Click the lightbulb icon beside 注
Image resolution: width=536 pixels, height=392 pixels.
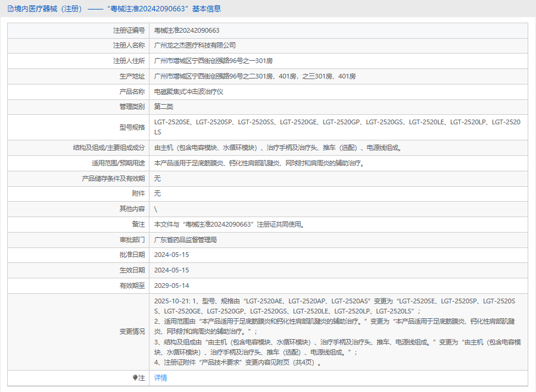click(x=135, y=378)
